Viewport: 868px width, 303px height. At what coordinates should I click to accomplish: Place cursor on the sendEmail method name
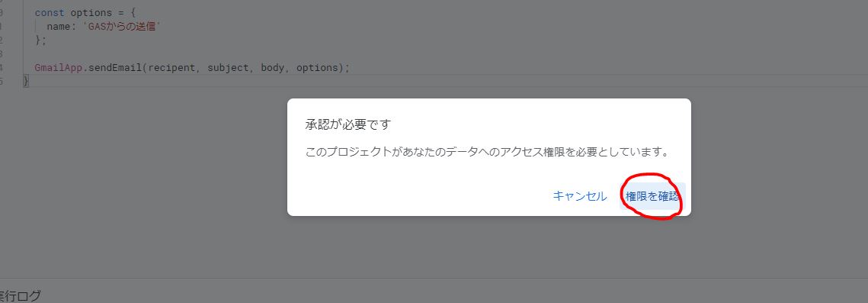(114, 68)
